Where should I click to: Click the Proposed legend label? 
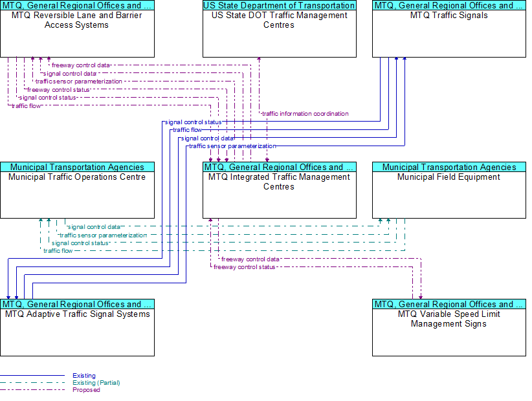(x=86, y=390)
